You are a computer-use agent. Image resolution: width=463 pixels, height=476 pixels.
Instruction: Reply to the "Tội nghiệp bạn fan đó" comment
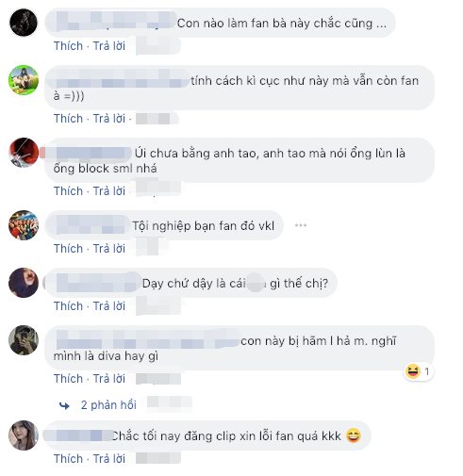pos(109,249)
